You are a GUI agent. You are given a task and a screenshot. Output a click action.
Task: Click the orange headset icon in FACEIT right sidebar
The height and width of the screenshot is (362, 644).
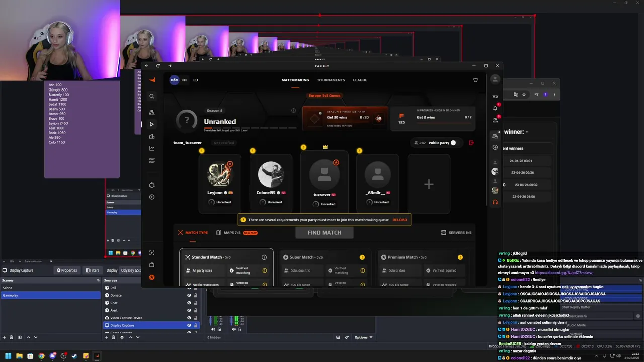coord(495,202)
